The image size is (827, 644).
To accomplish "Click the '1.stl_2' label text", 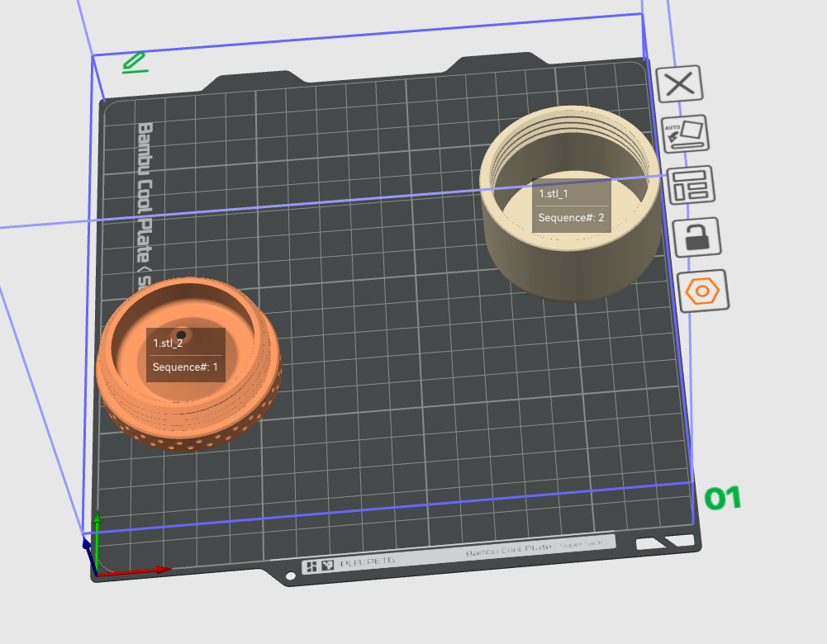I will point(168,343).
